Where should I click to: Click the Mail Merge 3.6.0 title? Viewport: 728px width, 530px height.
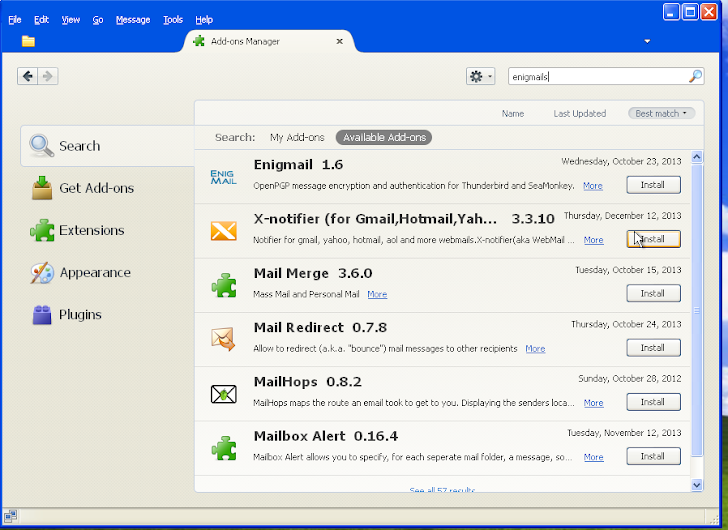point(313,273)
